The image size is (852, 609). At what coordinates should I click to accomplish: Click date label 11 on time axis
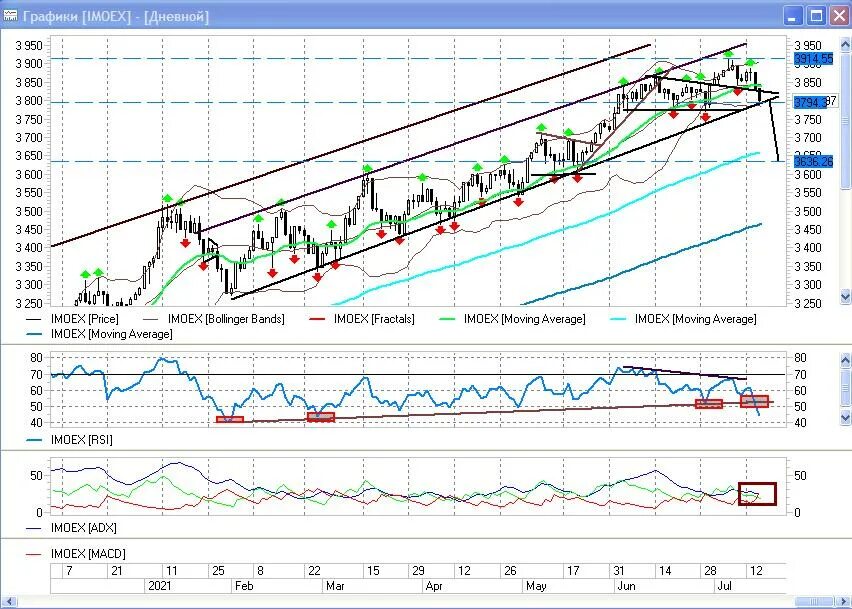[172, 571]
